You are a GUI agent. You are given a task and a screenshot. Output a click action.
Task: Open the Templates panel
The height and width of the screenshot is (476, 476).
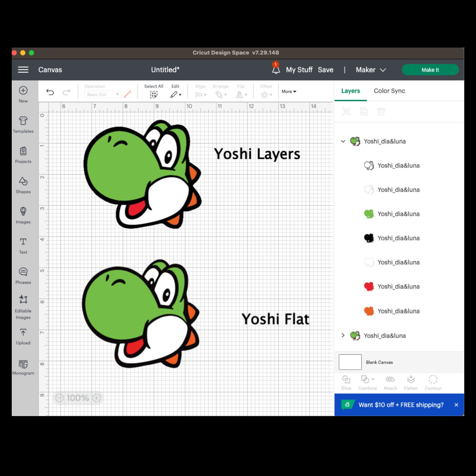pyautogui.click(x=23, y=125)
